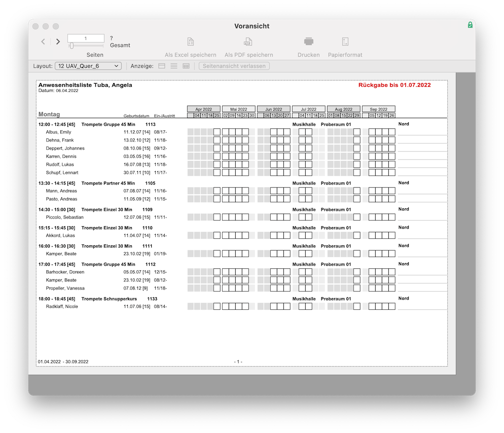
Task: Click the course Trompete Schnupperkurs
Action: pos(110,299)
